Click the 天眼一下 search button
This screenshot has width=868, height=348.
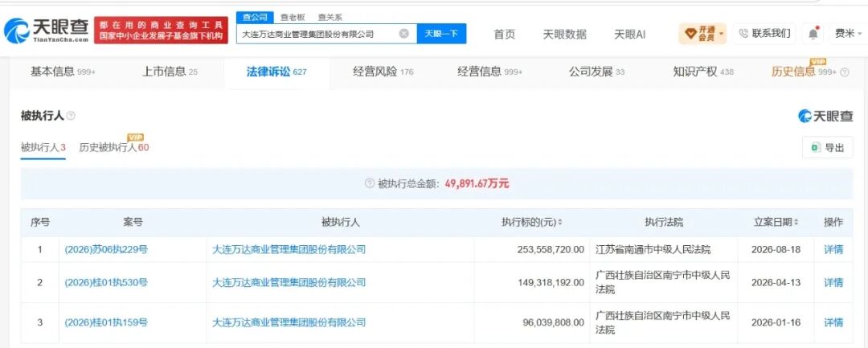pyautogui.click(x=441, y=34)
